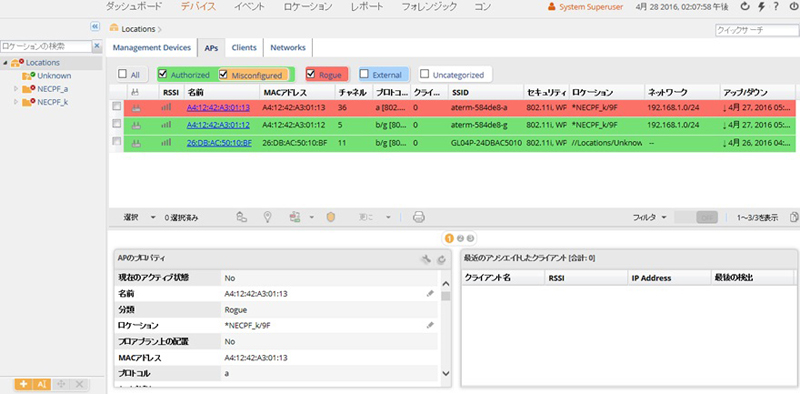
Task: Open the 更に more actions dropdown
Action: pos(374,217)
